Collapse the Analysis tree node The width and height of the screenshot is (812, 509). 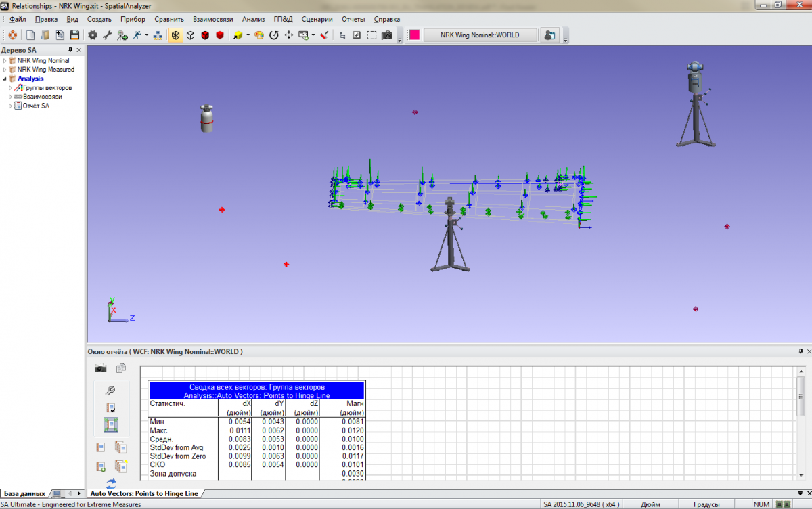pyautogui.click(x=5, y=79)
